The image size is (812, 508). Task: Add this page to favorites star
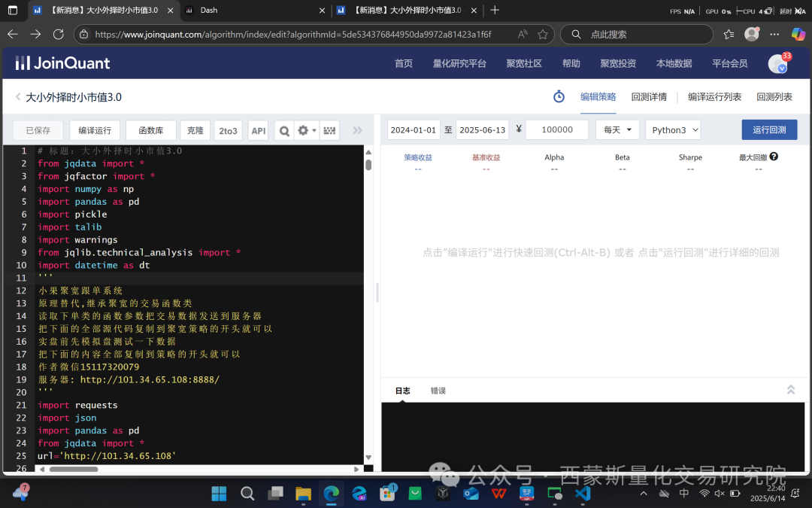tap(543, 34)
